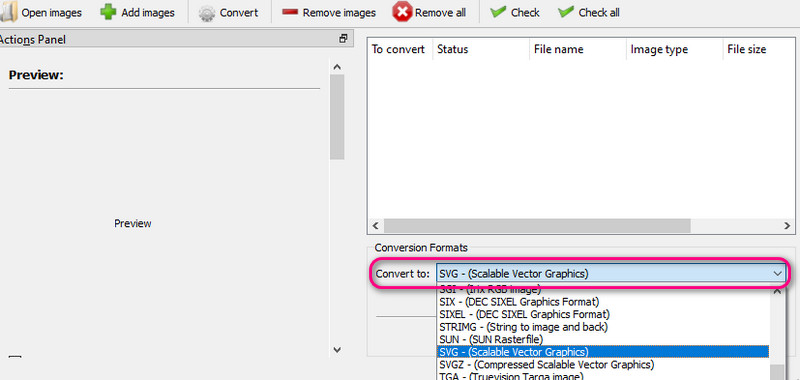Click the Convert gear icon
800x380 pixels.
click(x=207, y=13)
